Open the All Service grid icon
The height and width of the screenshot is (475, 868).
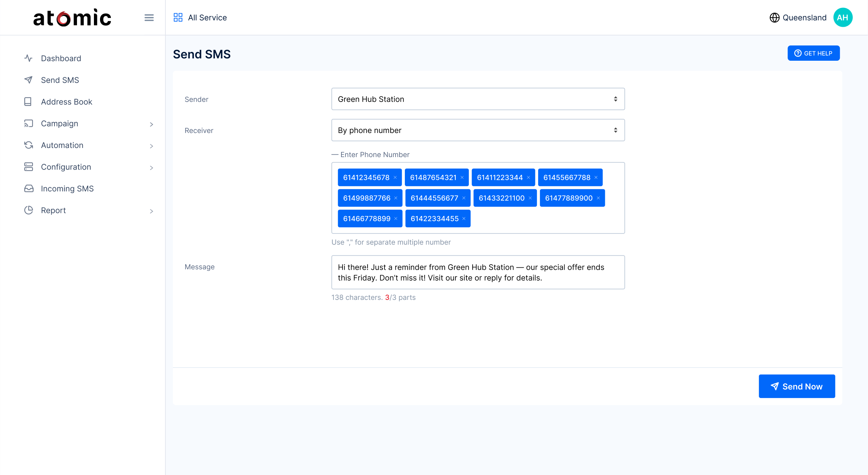tap(178, 18)
